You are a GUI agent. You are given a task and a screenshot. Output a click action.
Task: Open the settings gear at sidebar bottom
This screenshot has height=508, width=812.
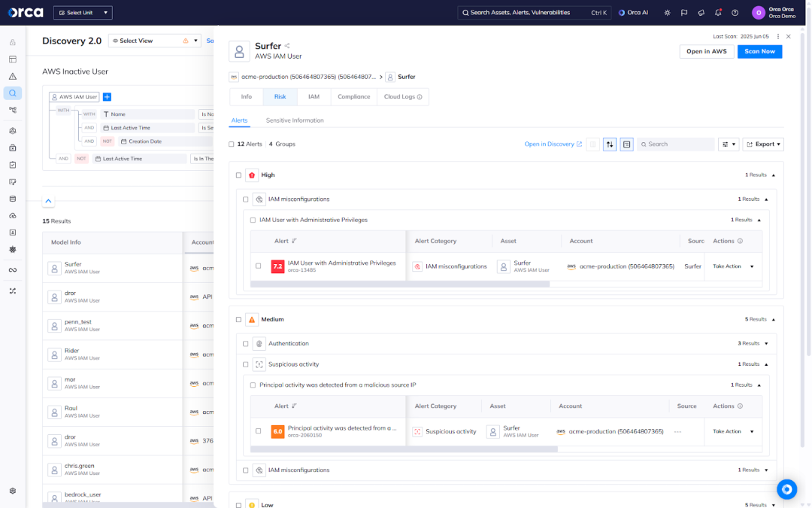(13, 491)
